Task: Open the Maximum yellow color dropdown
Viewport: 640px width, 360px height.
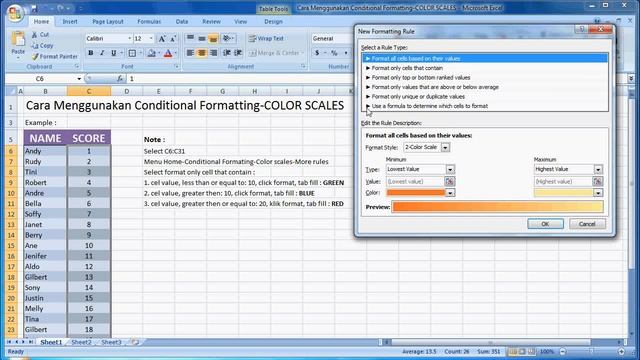Action: [598, 193]
